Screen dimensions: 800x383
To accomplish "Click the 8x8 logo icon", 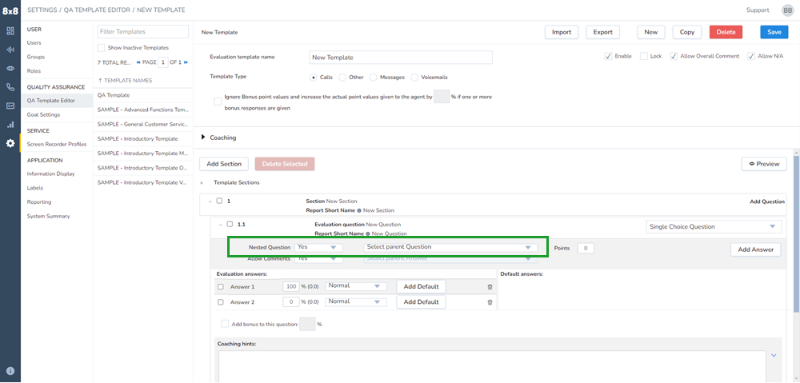I will click(10, 10).
